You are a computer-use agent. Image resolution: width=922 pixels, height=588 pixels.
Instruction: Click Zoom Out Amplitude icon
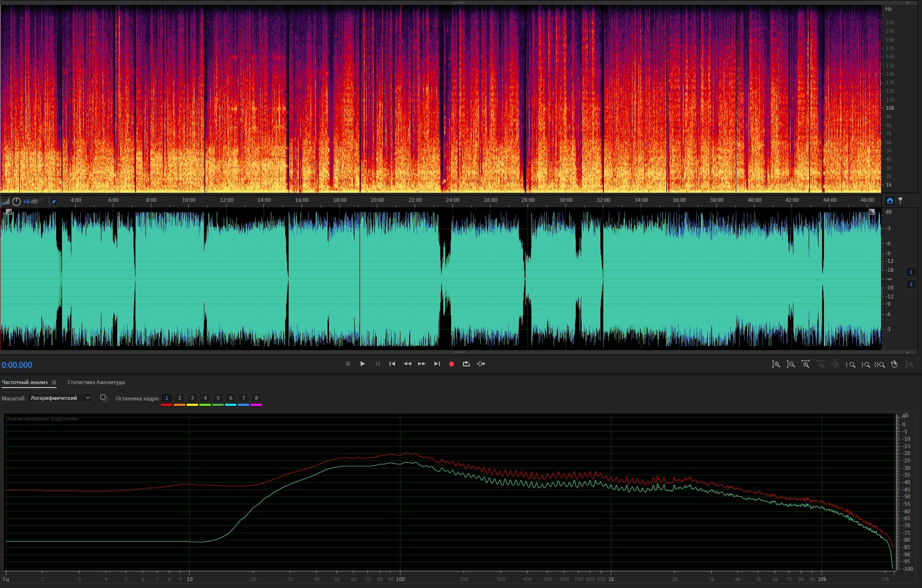(790, 364)
